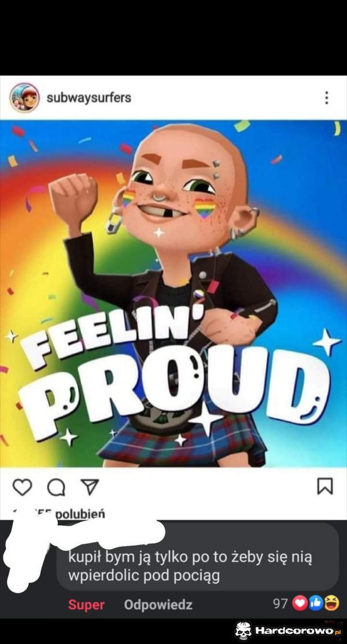The height and width of the screenshot is (644, 347).
Task: Save post with the bookmark icon
Action: (325, 486)
